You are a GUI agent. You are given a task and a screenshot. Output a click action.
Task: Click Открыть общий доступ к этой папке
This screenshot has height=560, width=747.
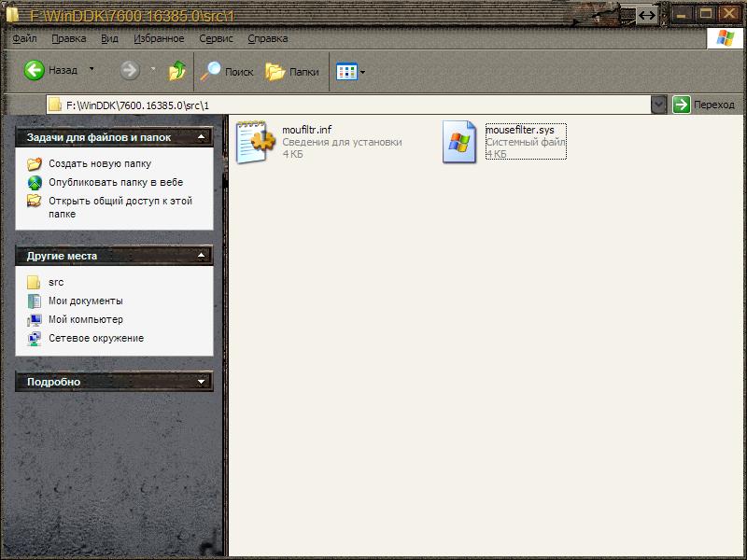[120, 207]
